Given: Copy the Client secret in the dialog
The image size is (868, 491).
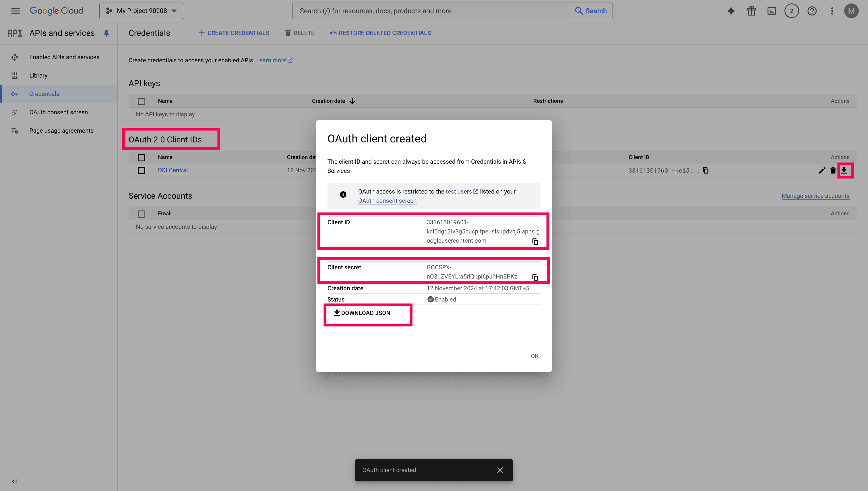Looking at the screenshot, I should tap(535, 277).
